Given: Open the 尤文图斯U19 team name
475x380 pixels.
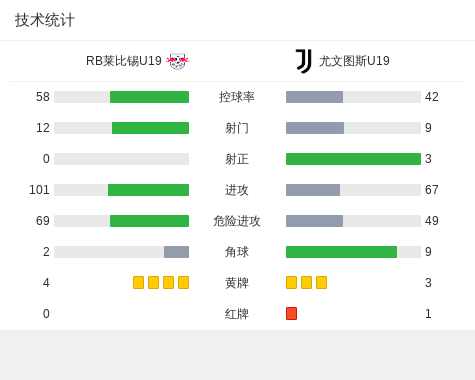Looking at the screenshot, I should pyautogui.click(x=354, y=61).
